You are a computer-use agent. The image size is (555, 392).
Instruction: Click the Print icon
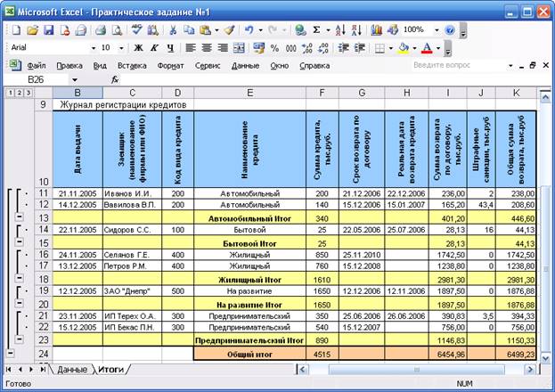click(101, 30)
